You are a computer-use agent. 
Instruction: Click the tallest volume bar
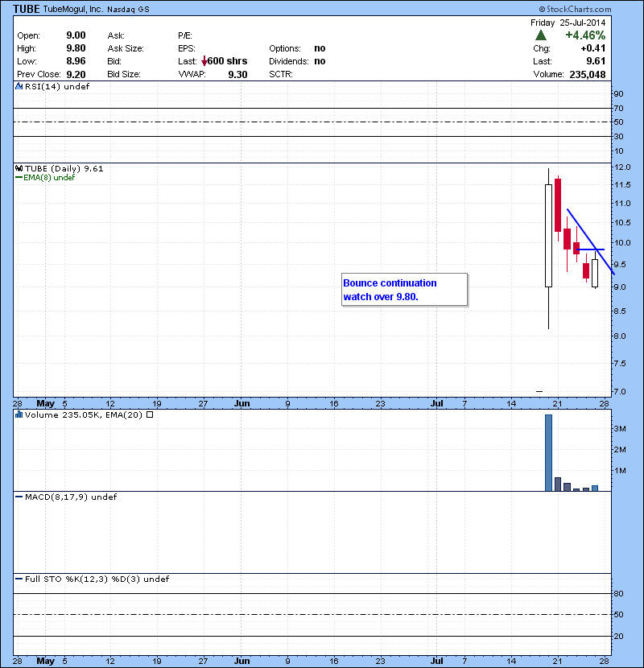click(x=548, y=453)
